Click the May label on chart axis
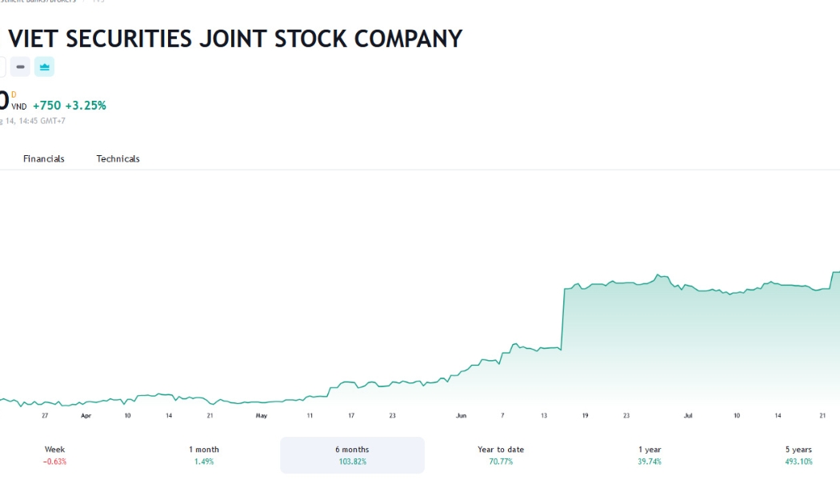The image size is (840, 504). point(262,416)
